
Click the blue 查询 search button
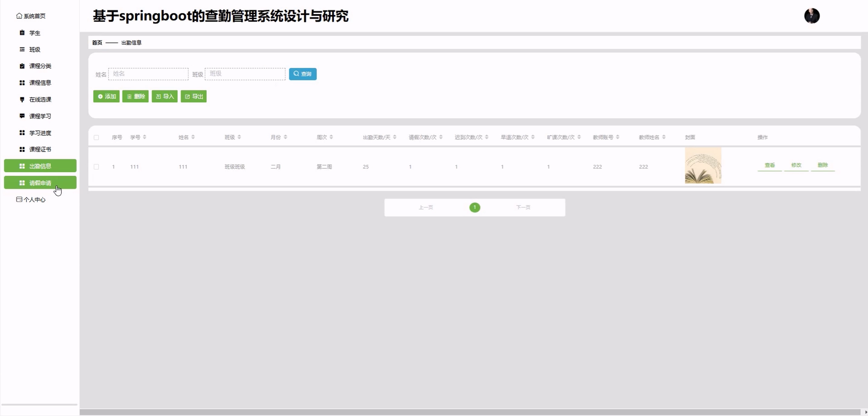[302, 74]
